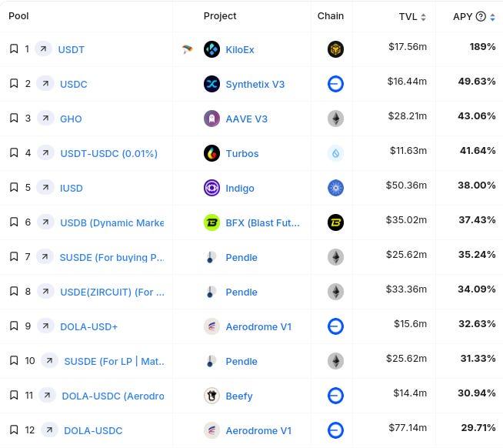Screen dimensions: 503x448
Task: Click the Indigo project logo icon
Action: [212, 188]
